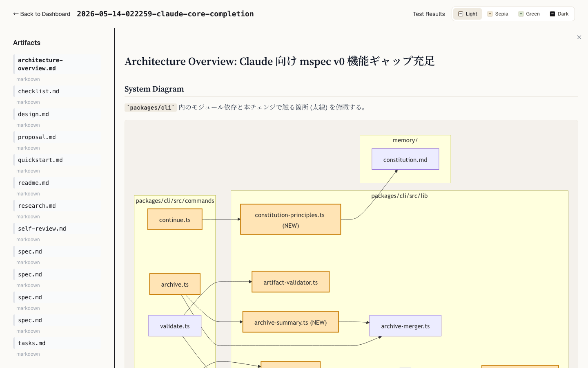Click the packages/cli inline code text

coord(151,108)
